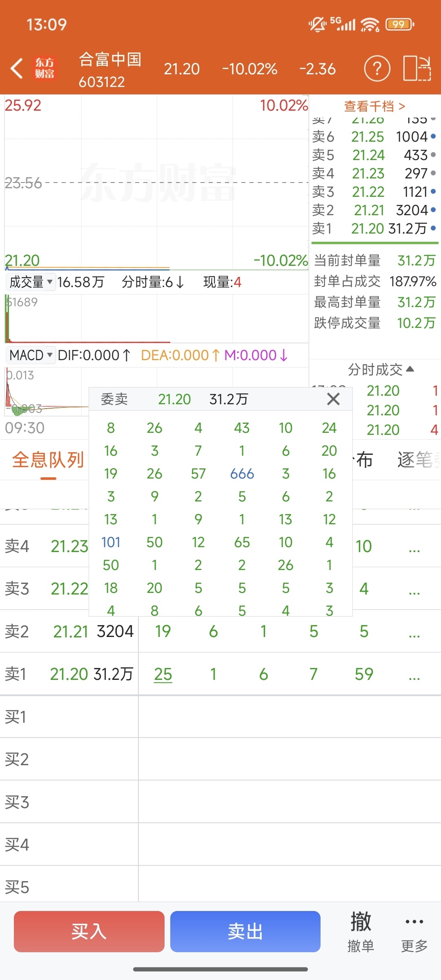Tap the 16.58万 volume value
441x980 pixels.
[81, 282]
